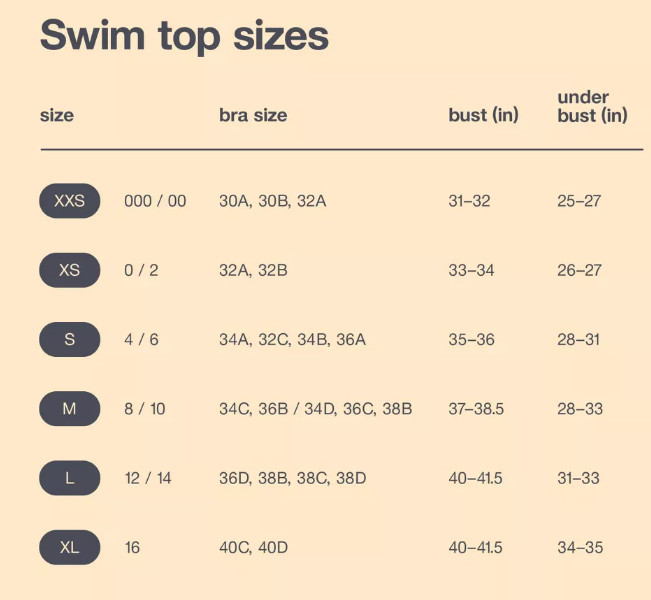The image size is (651, 600).
Task: Click the 34–35 under bust value
Action: (580, 548)
